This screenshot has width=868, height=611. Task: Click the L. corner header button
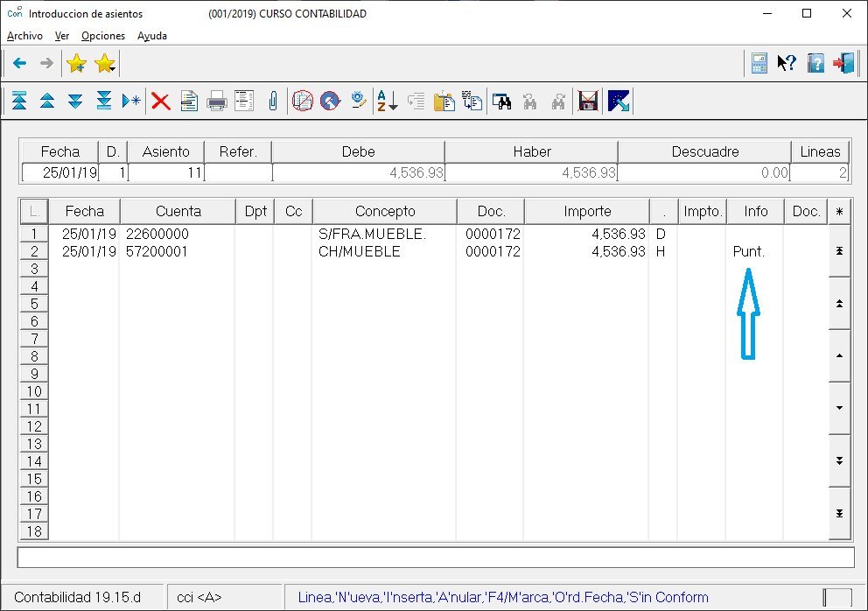coord(34,211)
